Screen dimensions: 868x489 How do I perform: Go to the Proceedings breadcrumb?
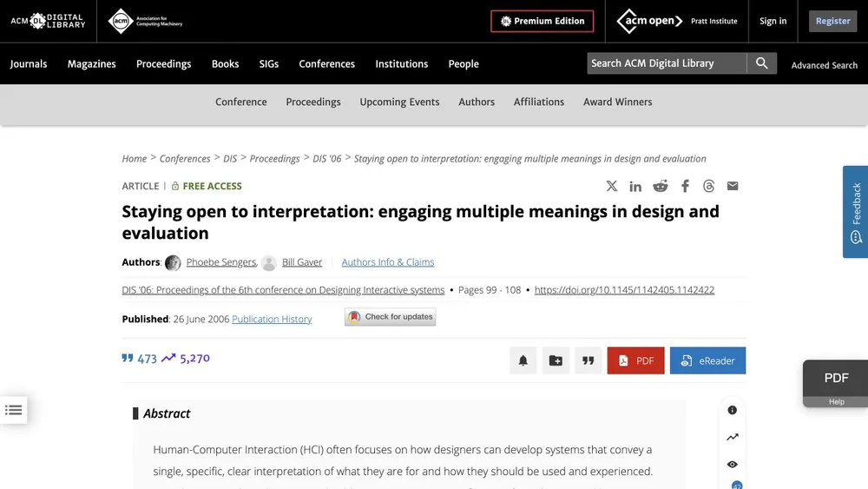coord(274,159)
